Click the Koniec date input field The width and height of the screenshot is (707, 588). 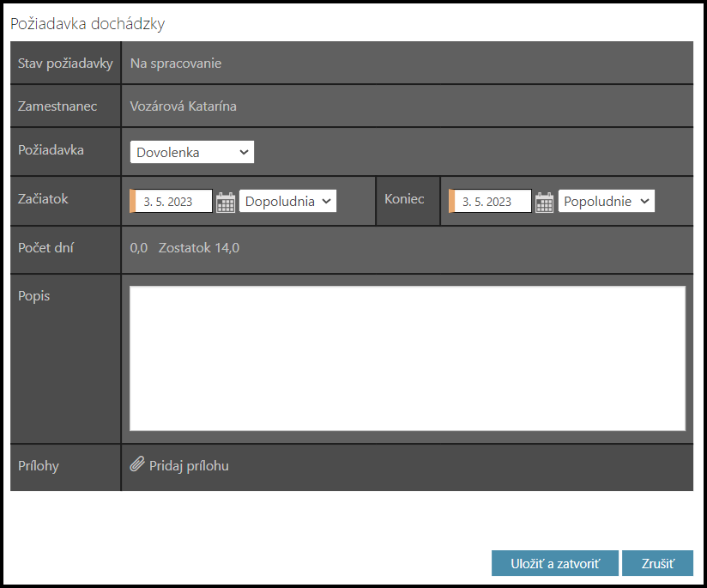[492, 202]
